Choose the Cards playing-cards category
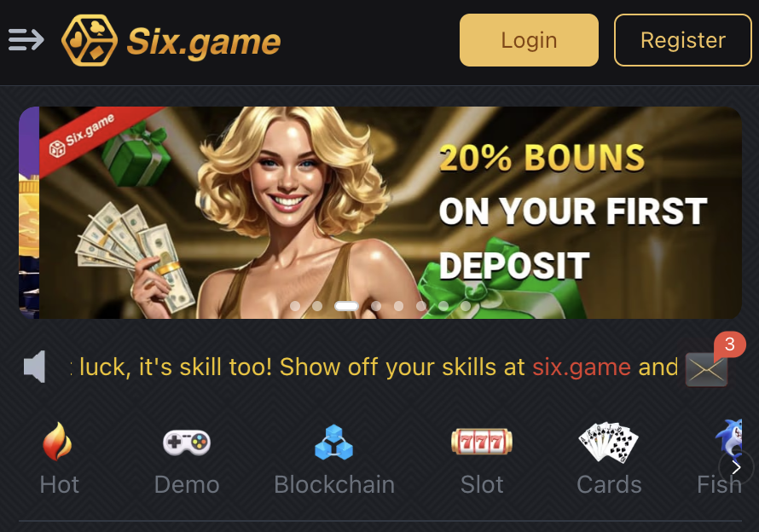This screenshot has width=759, height=532. (609, 459)
